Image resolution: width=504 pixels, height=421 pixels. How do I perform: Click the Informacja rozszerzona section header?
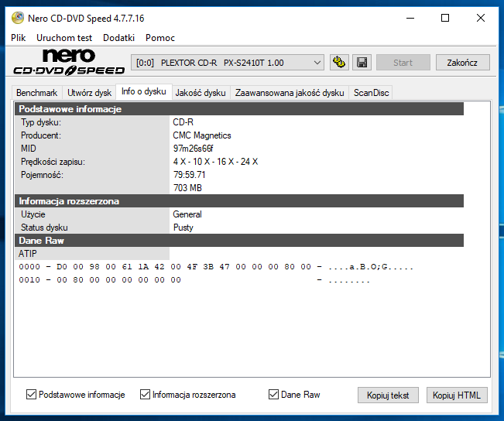239,201
